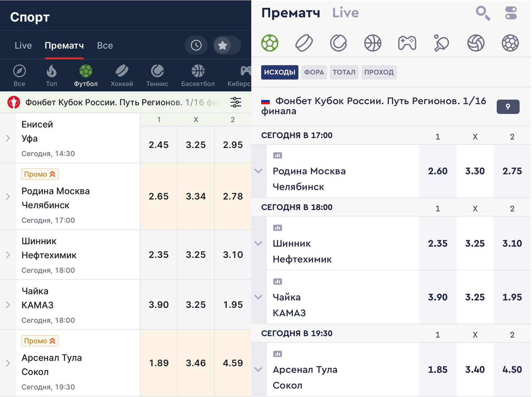
Task: Bet on odds 2.45 for Енисей win
Action: point(159,145)
